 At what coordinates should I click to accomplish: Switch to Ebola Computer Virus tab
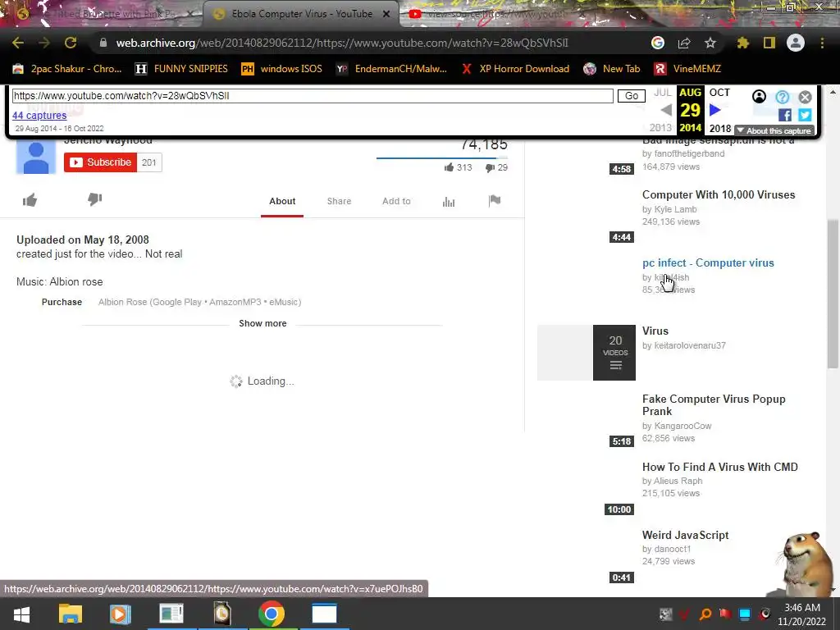(302, 14)
